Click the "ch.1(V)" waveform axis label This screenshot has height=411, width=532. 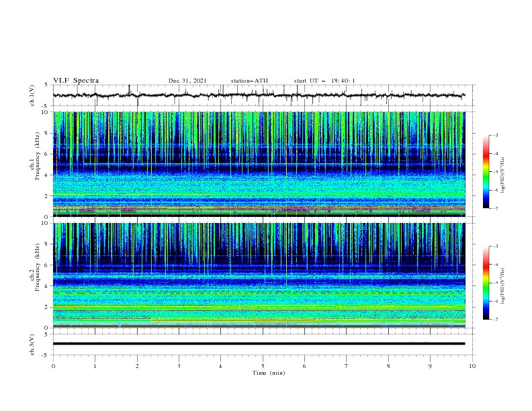(32, 95)
